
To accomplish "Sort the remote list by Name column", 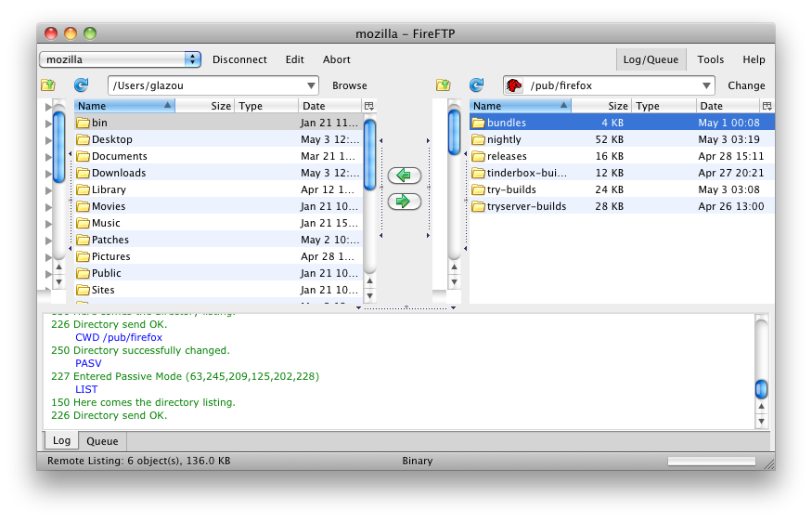I will [520, 106].
